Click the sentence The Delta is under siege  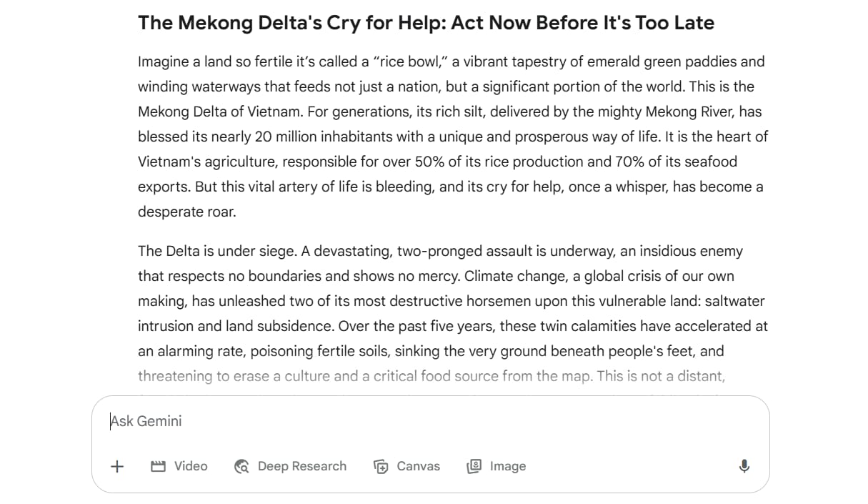pos(217,251)
